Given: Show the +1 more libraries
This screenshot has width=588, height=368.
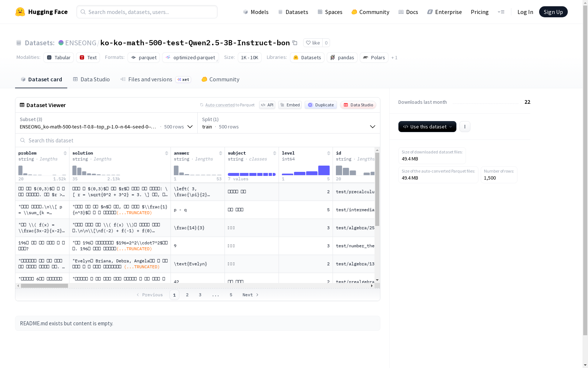Looking at the screenshot, I should pos(394,57).
